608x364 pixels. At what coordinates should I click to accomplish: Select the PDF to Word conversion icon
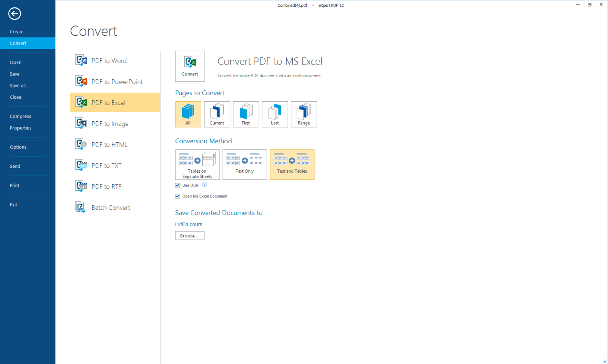pyautogui.click(x=81, y=60)
